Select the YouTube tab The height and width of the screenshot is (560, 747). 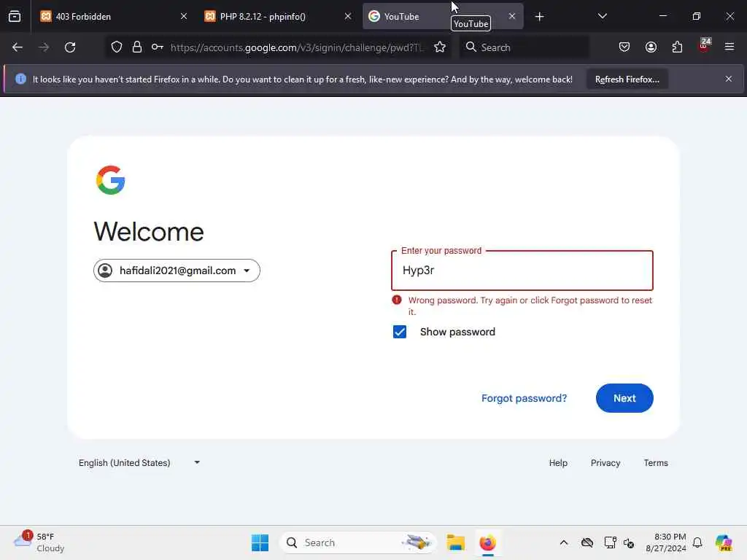pyautogui.click(x=442, y=17)
